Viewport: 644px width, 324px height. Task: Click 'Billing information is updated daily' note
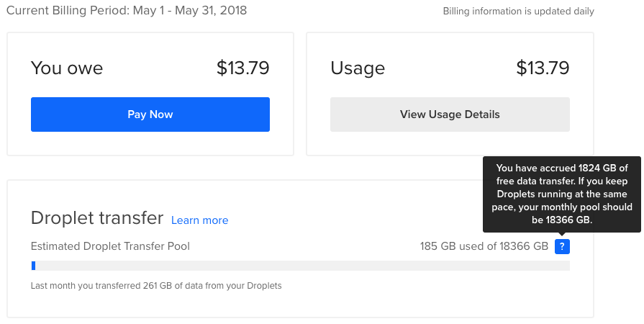[x=518, y=12]
